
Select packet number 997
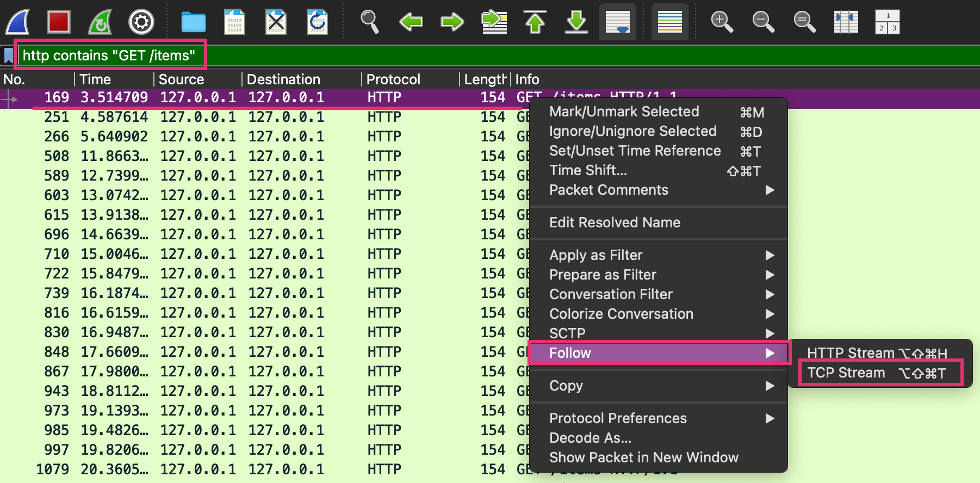click(x=265, y=450)
